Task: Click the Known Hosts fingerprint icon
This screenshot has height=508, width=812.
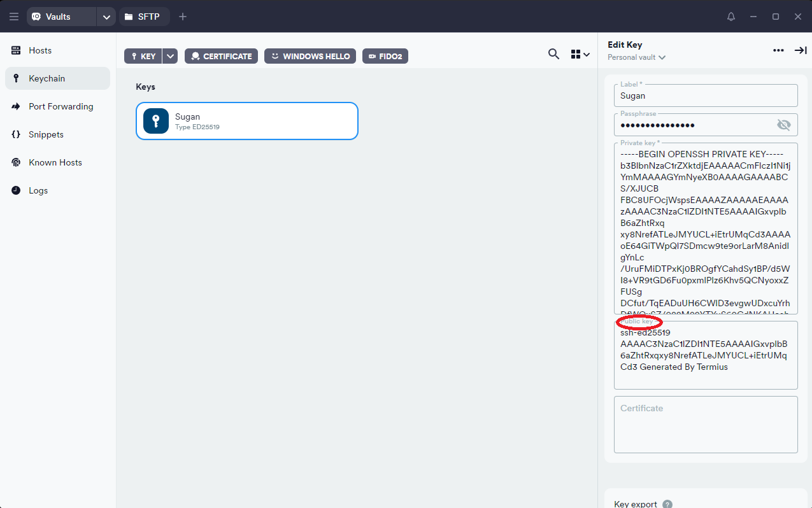Action: pyautogui.click(x=16, y=162)
